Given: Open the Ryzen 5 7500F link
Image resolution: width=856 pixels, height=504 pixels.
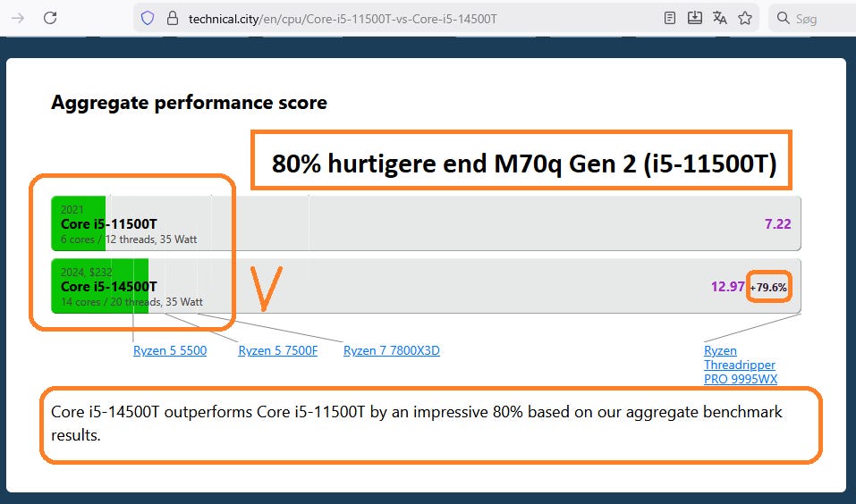Looking at the screenshot, I should [x=278, y=350].
